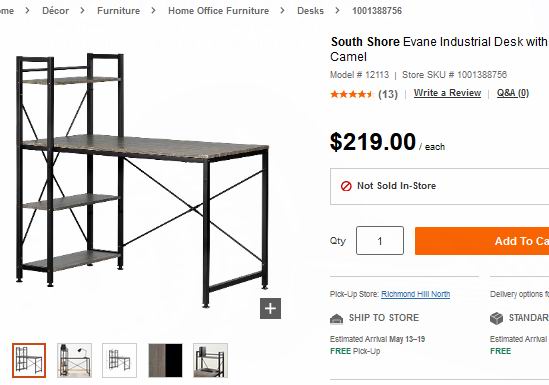Viewport: 549px width, 385px height.
Task: Select the fifth thumbnail showing shelf closeup
Action: [x=210, y=360]
